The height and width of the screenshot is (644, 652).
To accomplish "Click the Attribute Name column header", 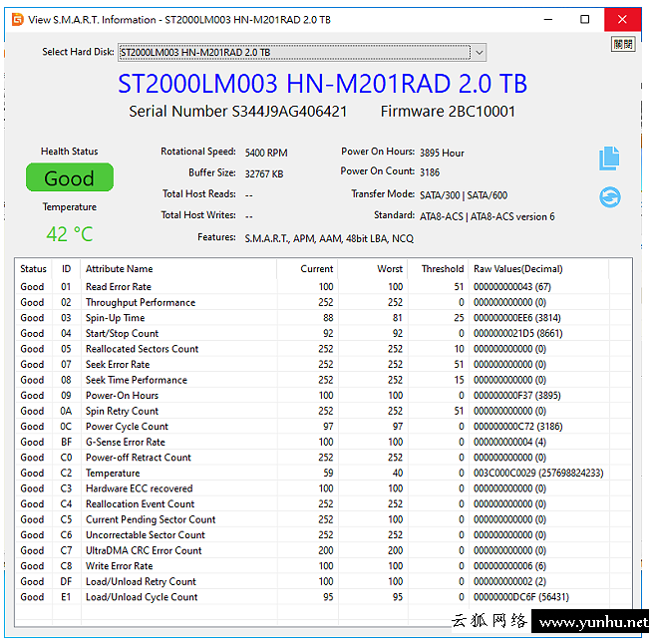I will pyautogui.click(x=178, y=269).
